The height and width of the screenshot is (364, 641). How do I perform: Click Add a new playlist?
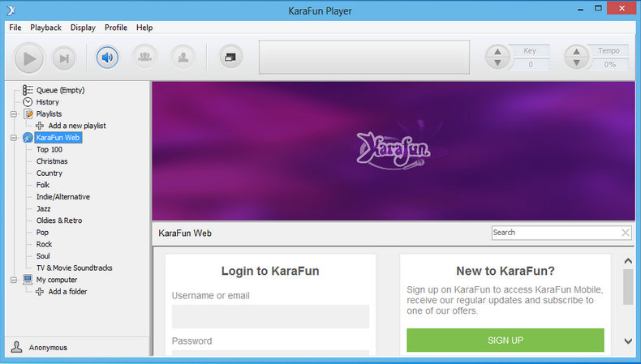coord(77,126)
